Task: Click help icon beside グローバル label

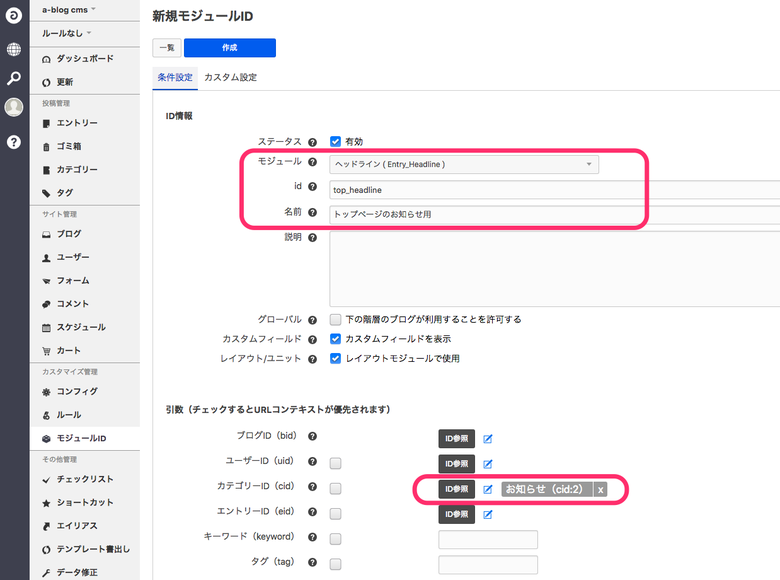Action: (x=312, y=320)
